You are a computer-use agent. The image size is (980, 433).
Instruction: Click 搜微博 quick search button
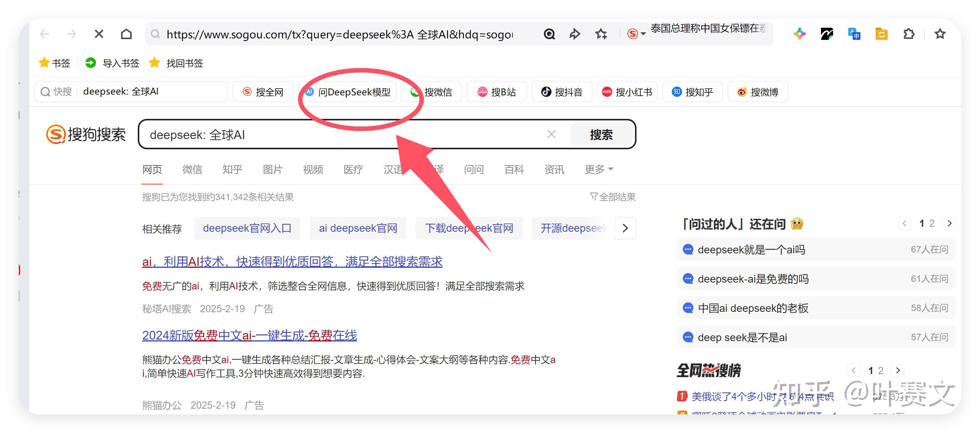point(758,92)
